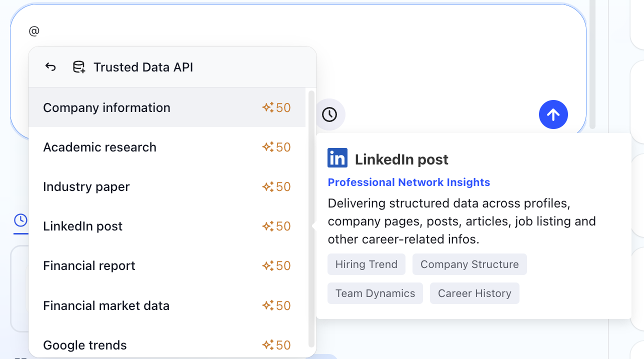
Task: Click the LinkedIn logo in the info card
Action: click(337, 158)
